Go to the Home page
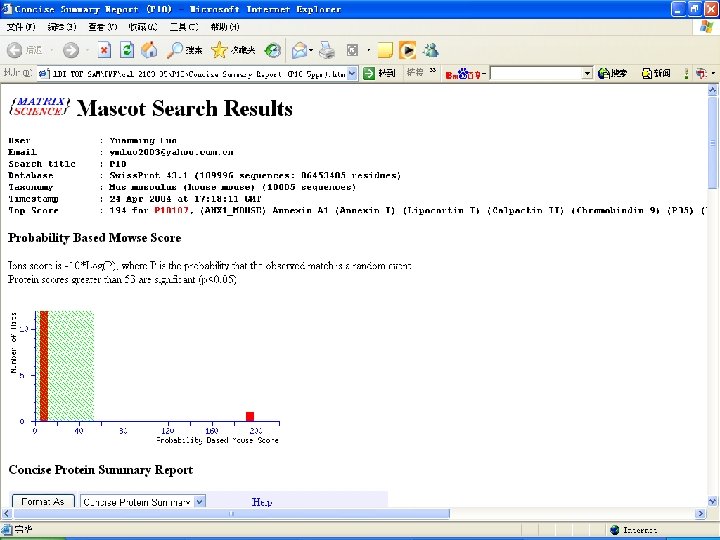 click(149, 50)
